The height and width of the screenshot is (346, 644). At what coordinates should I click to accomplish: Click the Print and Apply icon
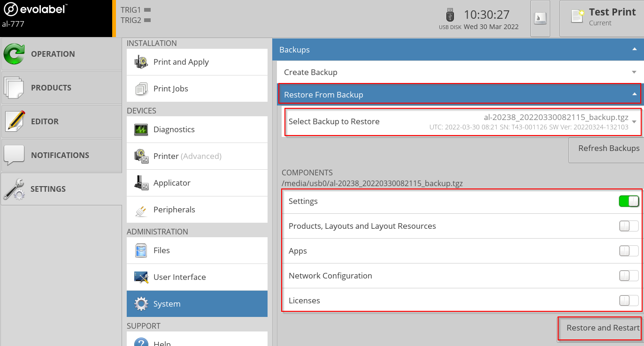[141, 62]
